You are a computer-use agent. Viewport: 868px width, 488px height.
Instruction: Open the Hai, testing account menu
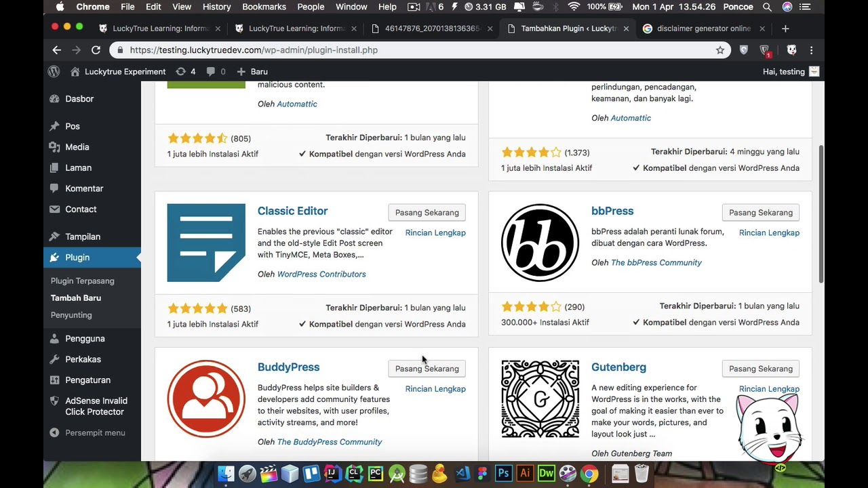point(791,71)
